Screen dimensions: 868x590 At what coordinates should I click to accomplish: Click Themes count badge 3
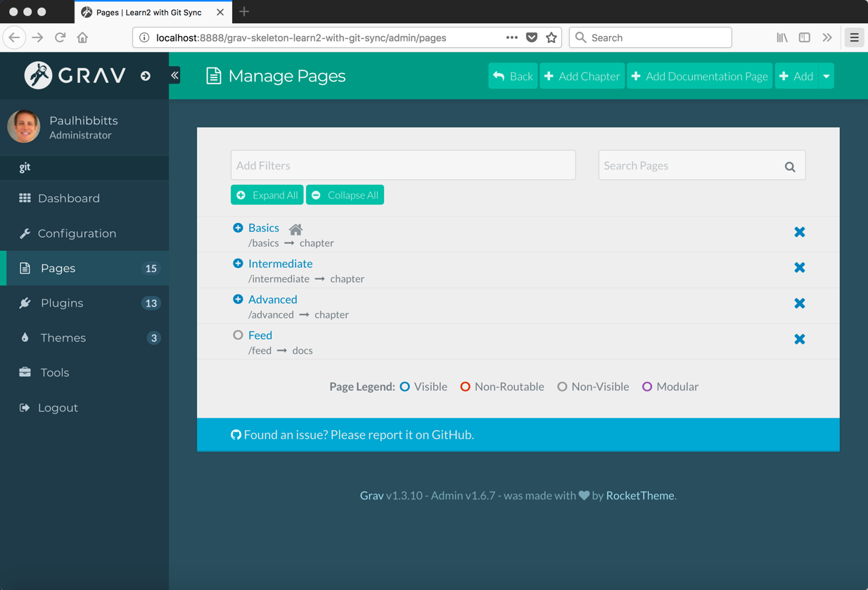tap(153, 338)
